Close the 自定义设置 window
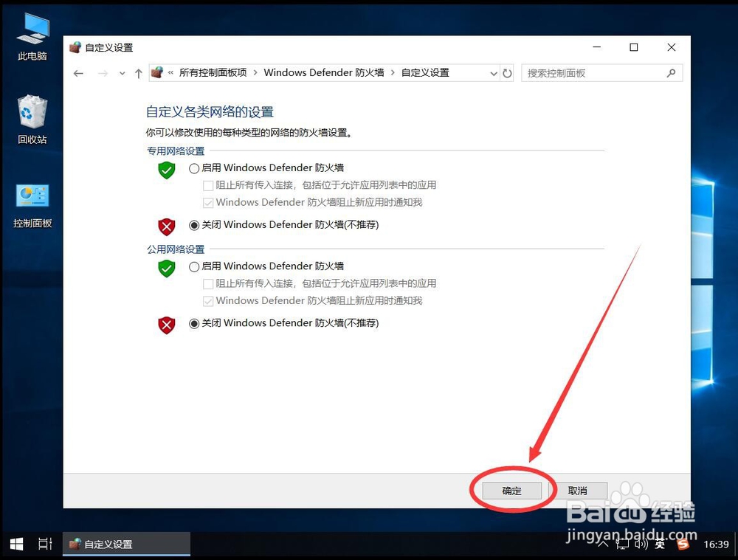Viewport: 738px width, 560px height. pyautogui.click(x=672, y=47)
